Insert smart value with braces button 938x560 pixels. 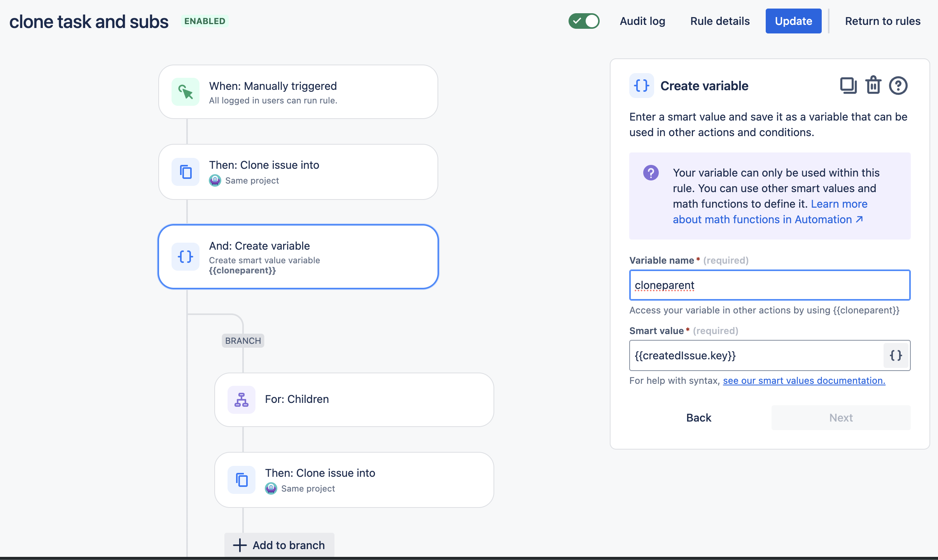pyautogui.click(x=896, y=355)
